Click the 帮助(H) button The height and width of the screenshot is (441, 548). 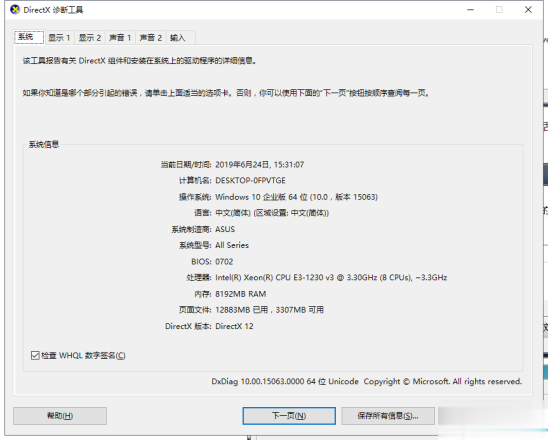pyautogui.click(x=60, y=416)
